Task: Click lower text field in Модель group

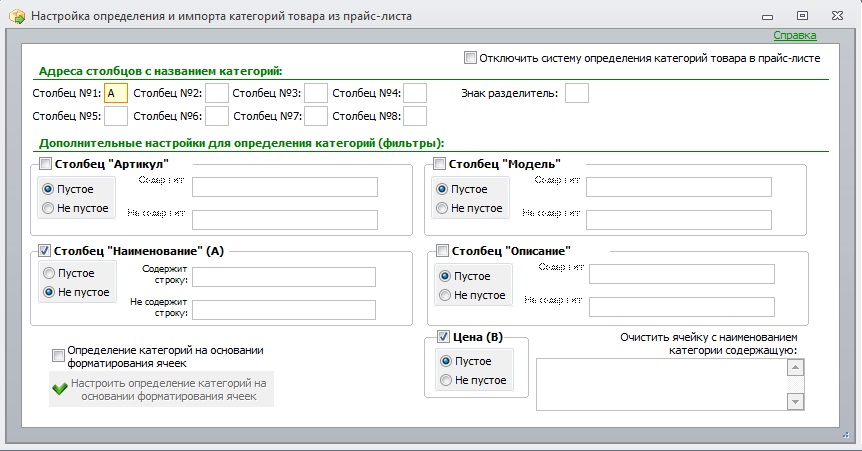Action: [x=679, y=220]
